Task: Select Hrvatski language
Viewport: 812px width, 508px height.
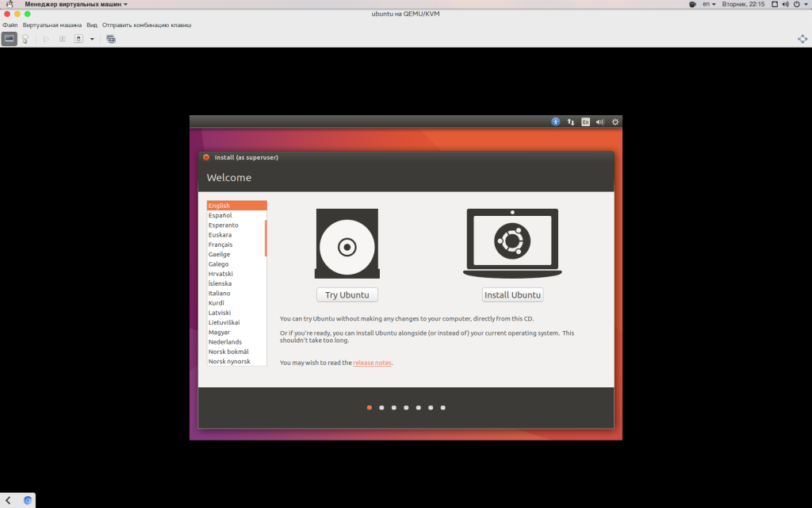Action: pos(236,274)
